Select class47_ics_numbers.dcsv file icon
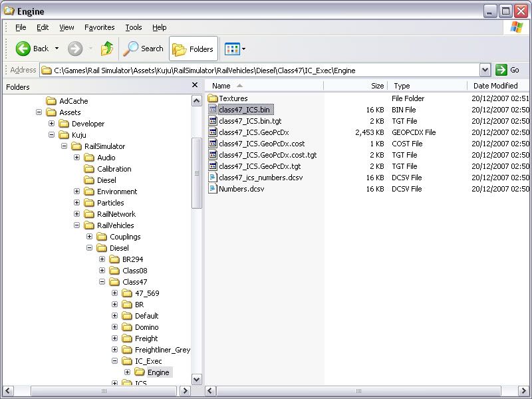The width and height of the screenshot is (532, 399). pyautogui.click(x=213, y=178)
